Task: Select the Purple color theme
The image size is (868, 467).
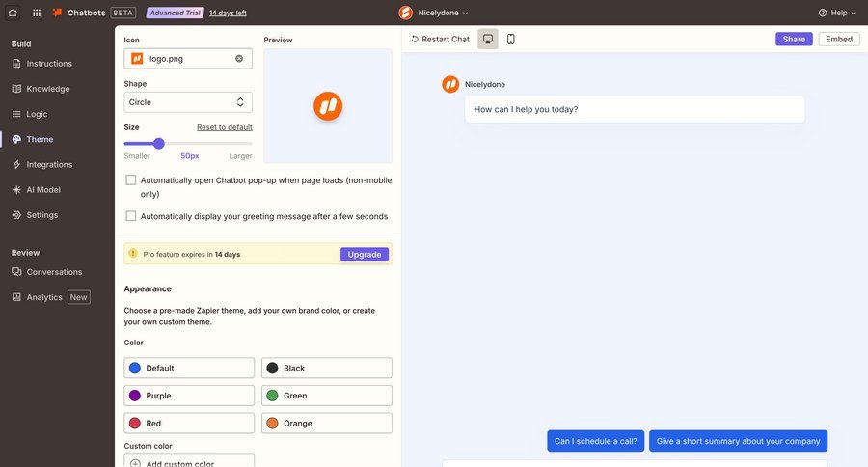Action: click(x=189, y=396)
